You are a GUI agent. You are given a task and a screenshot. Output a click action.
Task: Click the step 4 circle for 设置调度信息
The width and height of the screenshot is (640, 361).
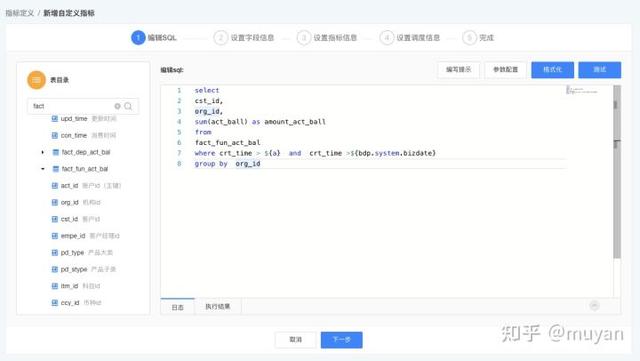[387, 38]
